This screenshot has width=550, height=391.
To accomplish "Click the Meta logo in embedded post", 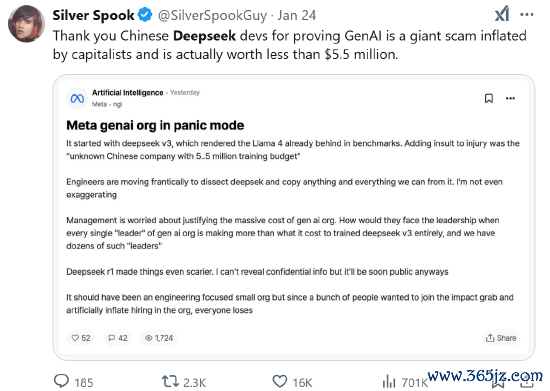I will point(77,99).
